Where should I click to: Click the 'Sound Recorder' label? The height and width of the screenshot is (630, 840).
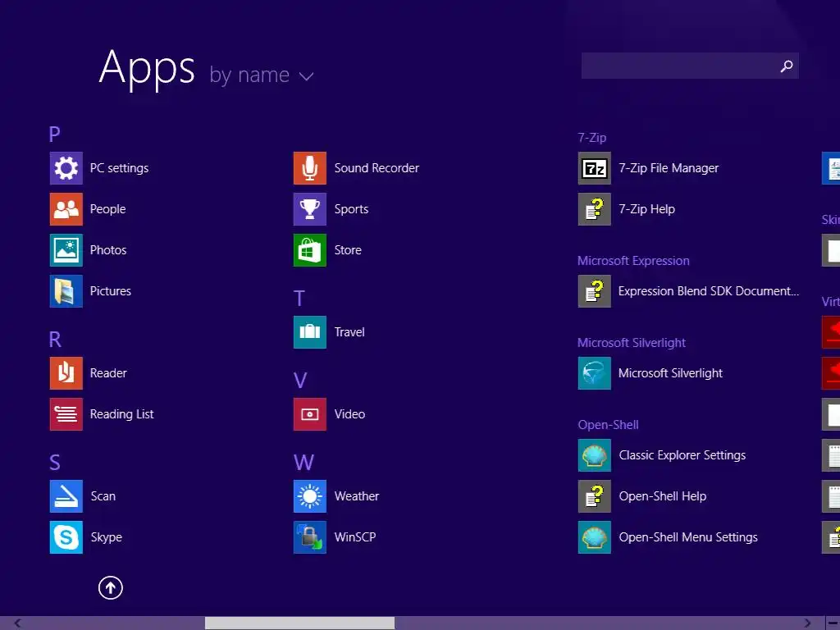(x=377, y=168)
